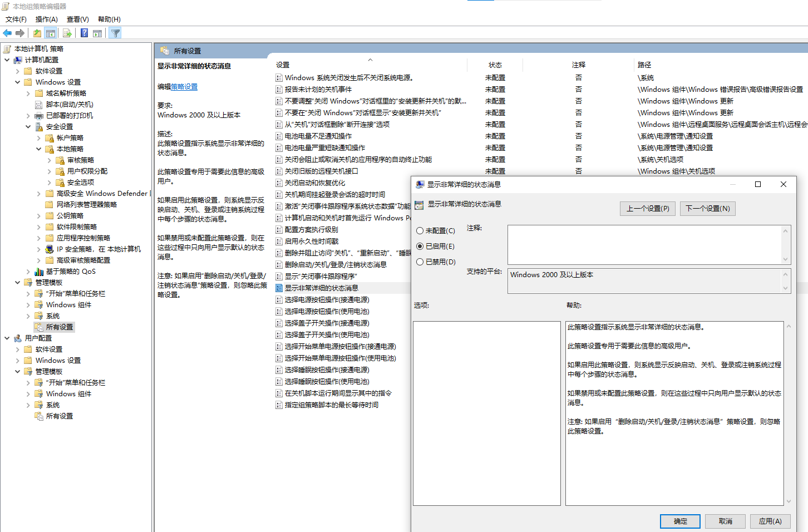808x532 pixels.
Task: Click the Filter funnel icon in the toolbar
Action: point(115,33)
